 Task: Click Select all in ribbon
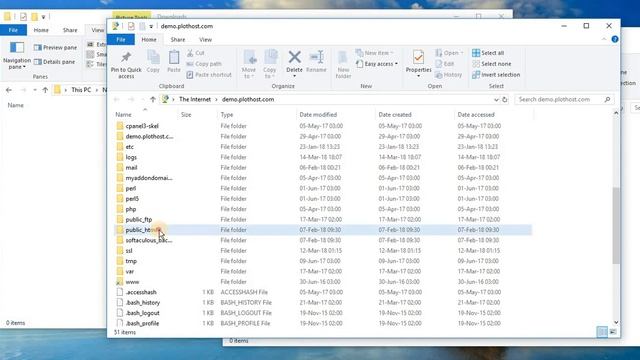click(x=488, y=53)
